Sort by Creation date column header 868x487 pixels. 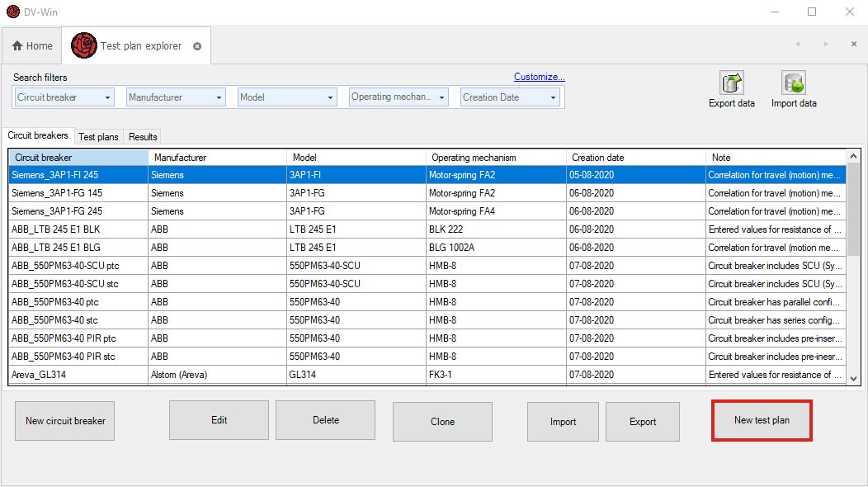pyautogui.click(x=636, y=158)
